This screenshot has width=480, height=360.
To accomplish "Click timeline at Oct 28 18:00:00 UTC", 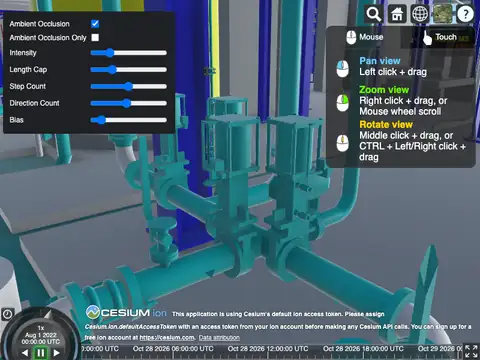I will pyautogui.click(x=363, y=349).
